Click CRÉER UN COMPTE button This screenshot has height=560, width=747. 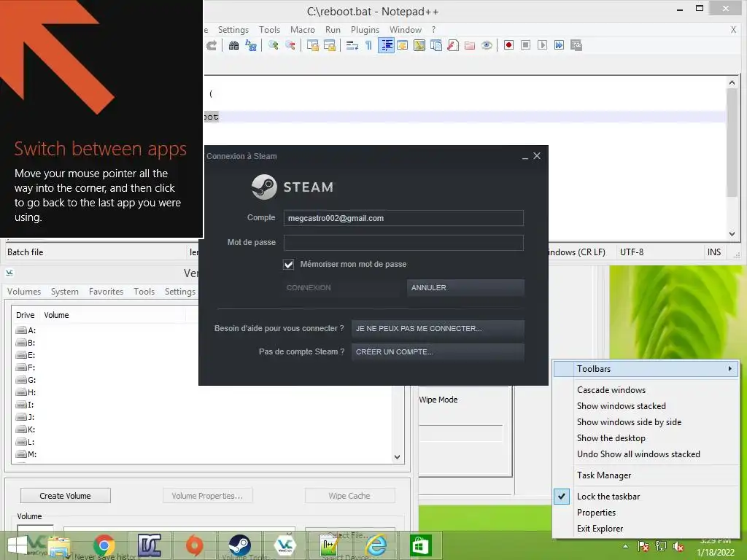tap(438, 352)
